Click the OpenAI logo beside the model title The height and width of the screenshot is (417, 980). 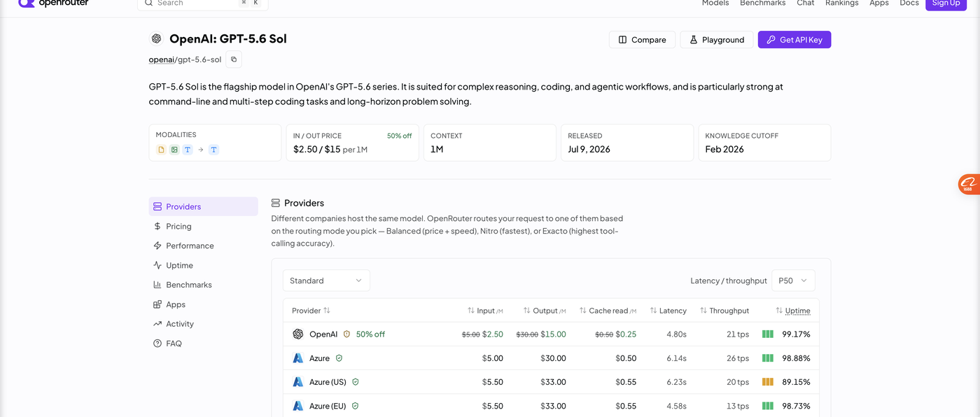[156, 39]
